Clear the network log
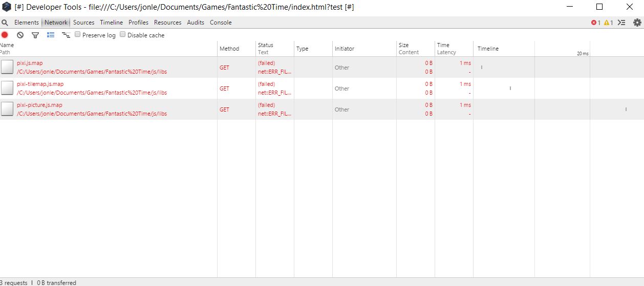This screenshot has height=286, width=644. (x=20, y=35)
